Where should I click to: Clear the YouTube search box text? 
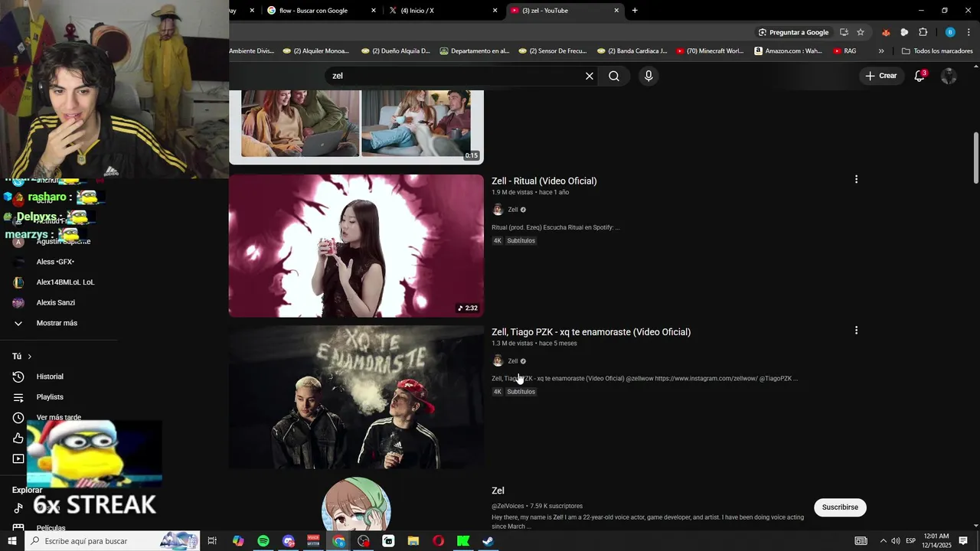[590, 76]
